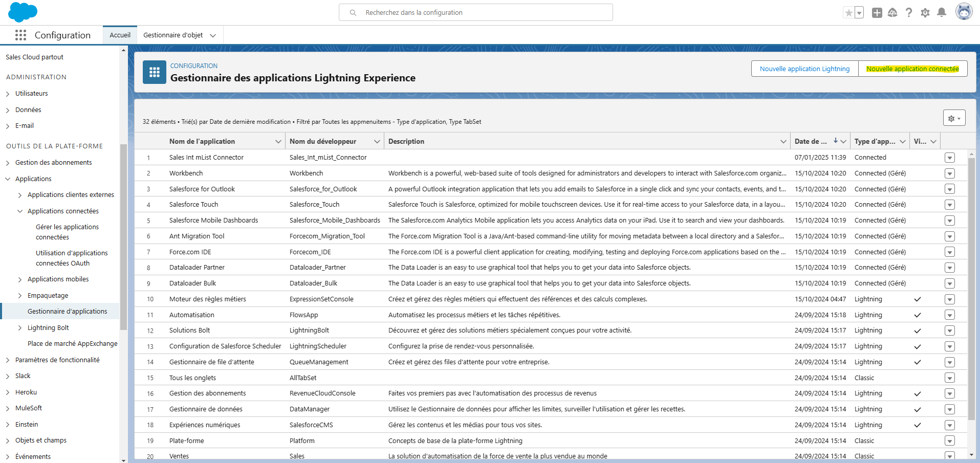Expand Applications clientes externes
This screenshot has width=980, height=463.
(20, 195)
